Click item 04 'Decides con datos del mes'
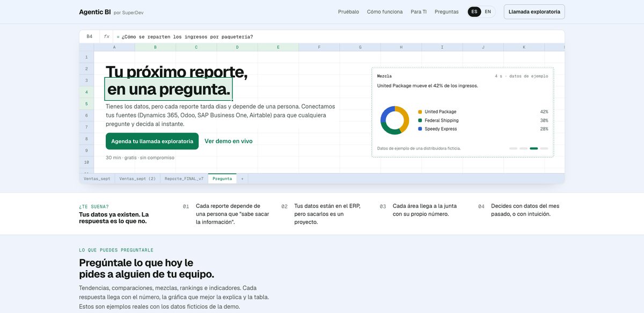Viewport: 644px width, 313px height. pos(525,210)
